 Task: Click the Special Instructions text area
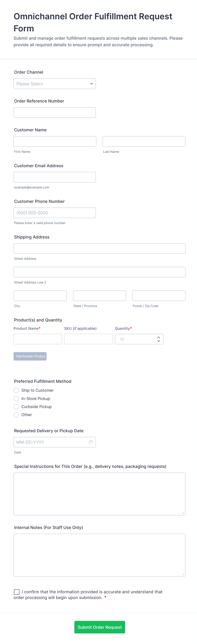[99, 494]
